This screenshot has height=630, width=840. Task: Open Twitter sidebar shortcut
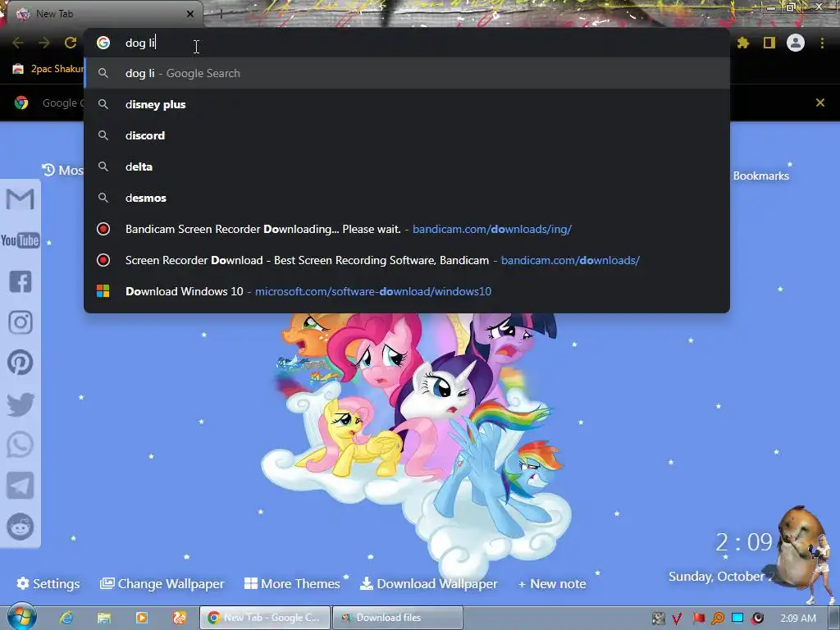(21, 404)
